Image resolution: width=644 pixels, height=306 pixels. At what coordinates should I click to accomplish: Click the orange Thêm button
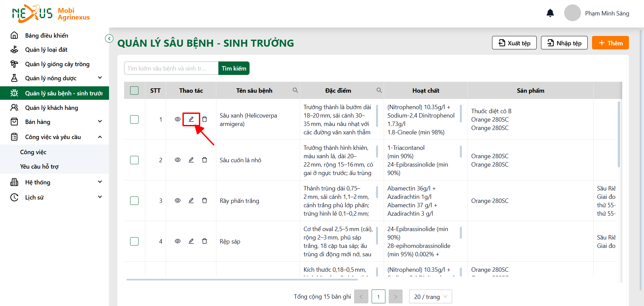pyautogui.click(x=610, y=43)
